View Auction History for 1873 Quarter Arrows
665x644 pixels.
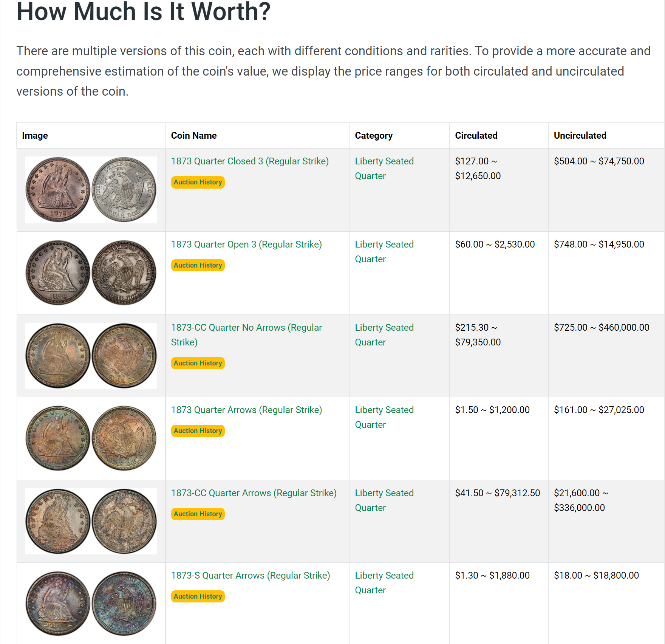pos(198,431)
